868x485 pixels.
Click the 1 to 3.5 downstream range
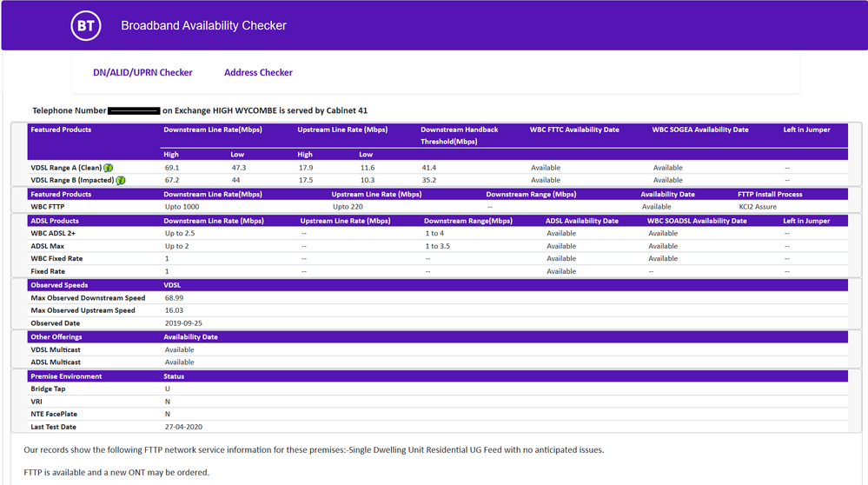(x=437, y=246)
